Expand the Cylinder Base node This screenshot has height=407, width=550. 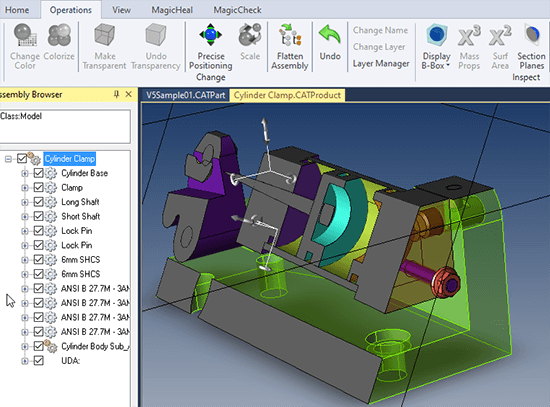click(x=25, y=173)
